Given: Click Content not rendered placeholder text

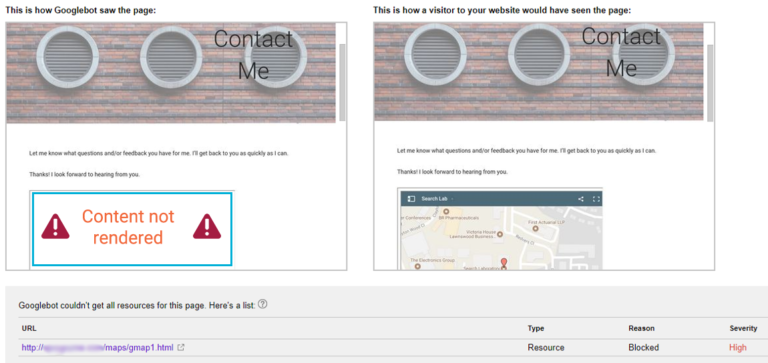Looking at the screenshot, I should pos(128,227).
